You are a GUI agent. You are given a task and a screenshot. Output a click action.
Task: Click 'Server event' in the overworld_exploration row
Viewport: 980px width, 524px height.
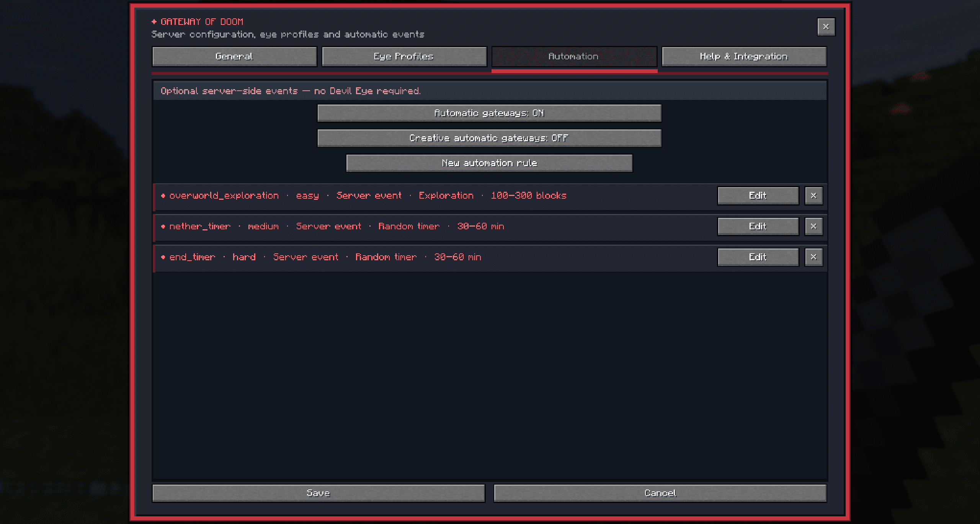pos(369,196)
